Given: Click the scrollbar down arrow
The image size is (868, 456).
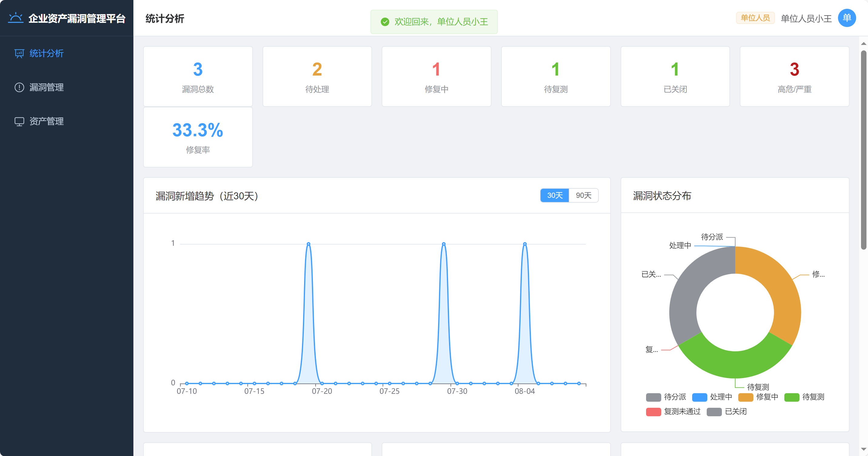Looking at the screenshot, I should point(863,449).
